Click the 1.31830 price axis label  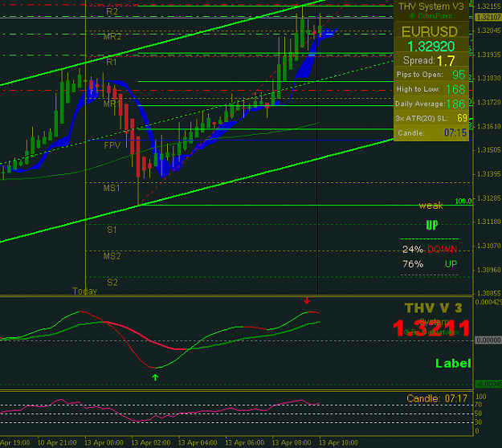click(488, 78)
